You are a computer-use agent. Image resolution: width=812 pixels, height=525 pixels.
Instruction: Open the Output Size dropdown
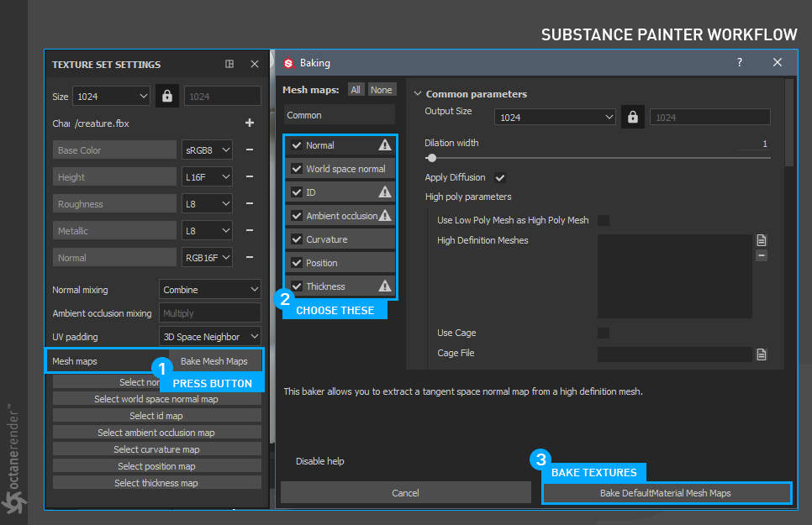pyautogui.click(x=555, y=117)
